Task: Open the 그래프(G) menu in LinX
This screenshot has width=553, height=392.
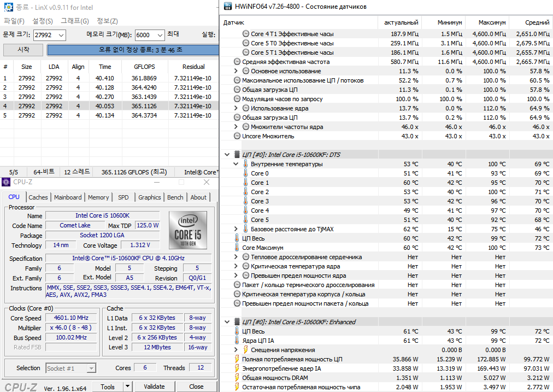Action: click(74, 21)
